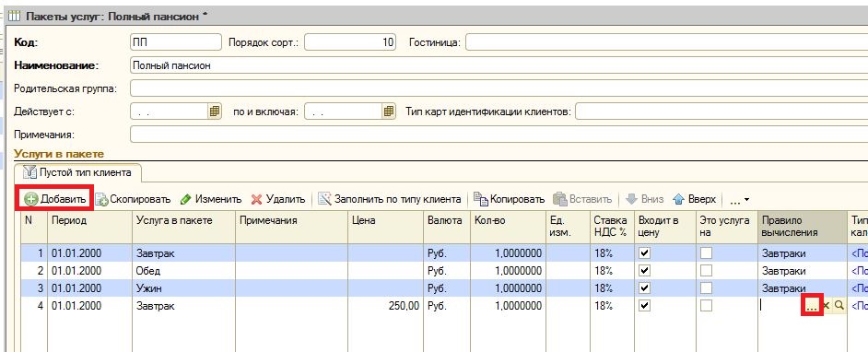This screenshot has width=868, height=352.
Task: Click the Кол-во column header
Action: click(508, 227)
